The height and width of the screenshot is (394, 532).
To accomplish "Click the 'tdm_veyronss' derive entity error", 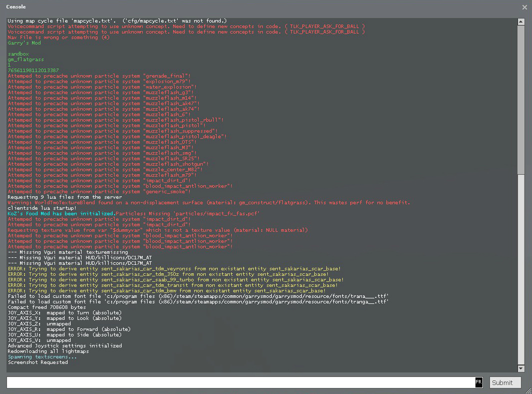I will pyautogui.click(x=174, y=269).
